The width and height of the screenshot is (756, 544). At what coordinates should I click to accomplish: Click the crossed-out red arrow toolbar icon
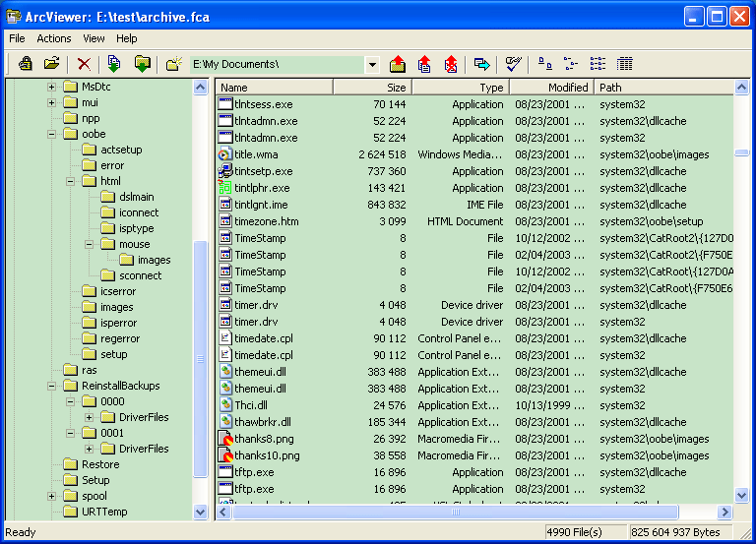(451, 64)
